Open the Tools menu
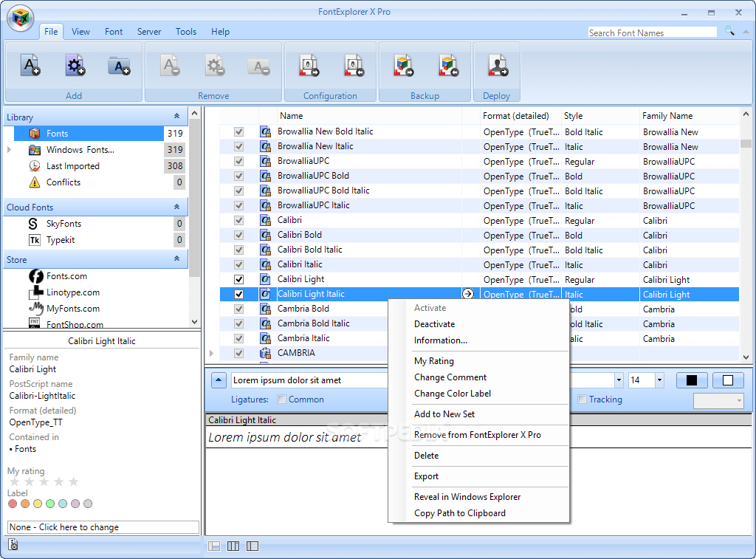Screen dimensions: 756x559 pyautogui.click(x=185, y=32)
